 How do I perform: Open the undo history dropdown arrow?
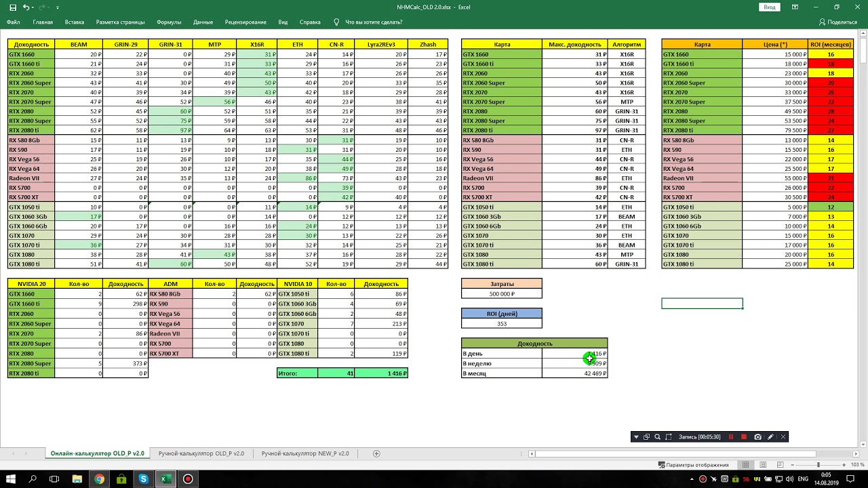(x=34, y=7)
